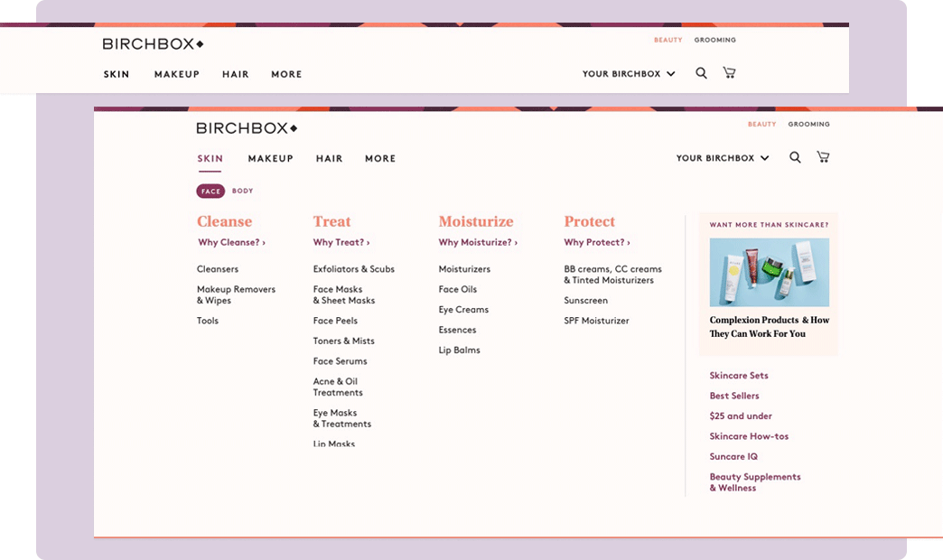Go to Moisturizers

tap(464, 269)
